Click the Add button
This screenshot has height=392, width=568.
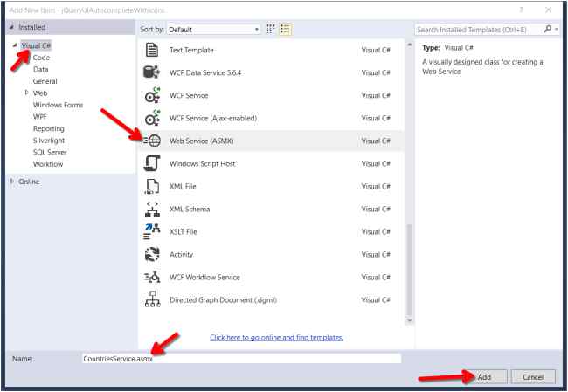[484, 377]
